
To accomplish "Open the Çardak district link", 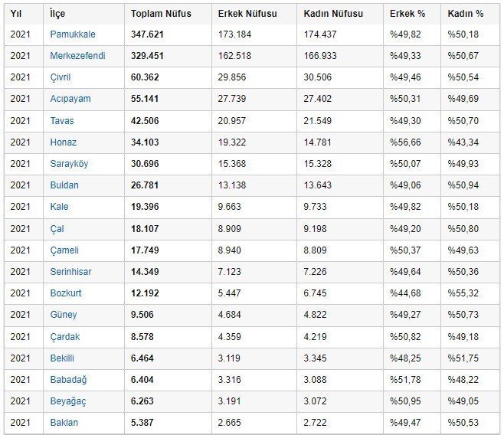I will pos(64,337).
